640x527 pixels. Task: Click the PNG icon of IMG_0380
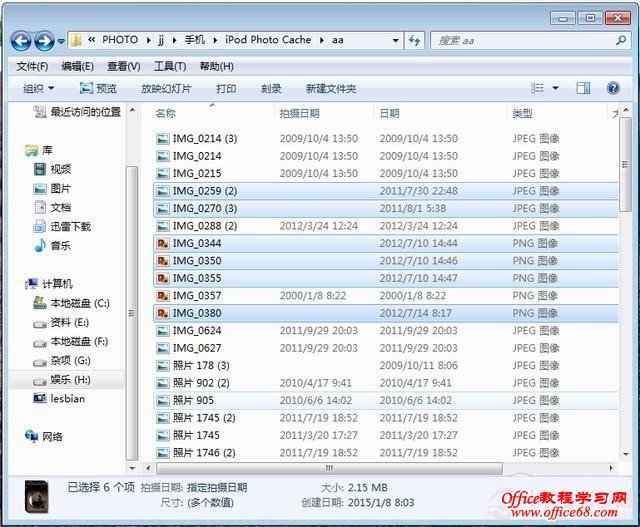point(163,314)
